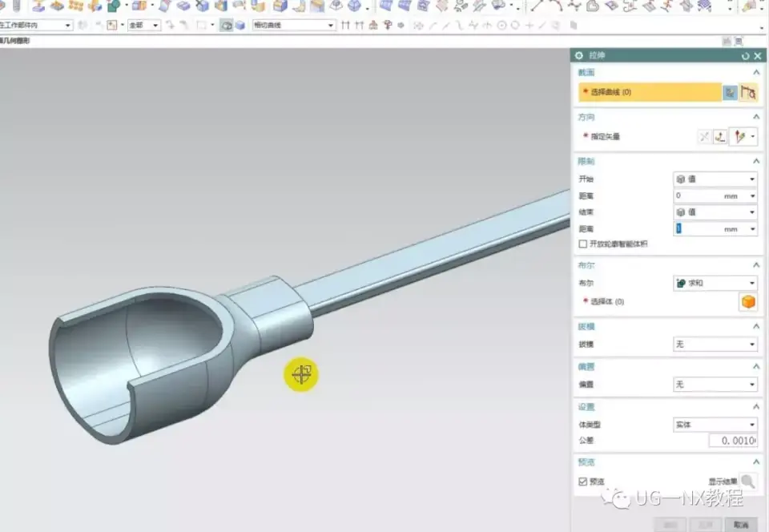Click the highlighted selection-mode icon left of shaded cube
This screenshot has width=769, height=532.
(226, 25)
